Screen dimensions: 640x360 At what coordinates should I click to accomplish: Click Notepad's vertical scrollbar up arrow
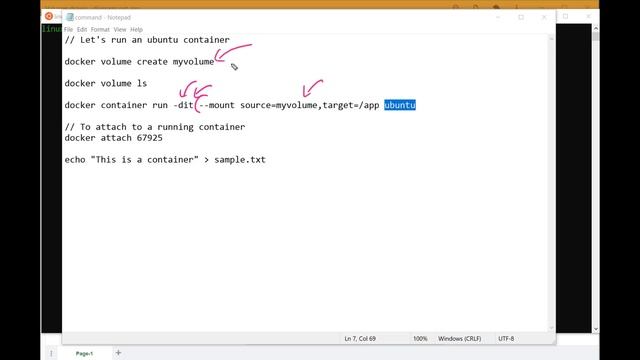(551, 38)
